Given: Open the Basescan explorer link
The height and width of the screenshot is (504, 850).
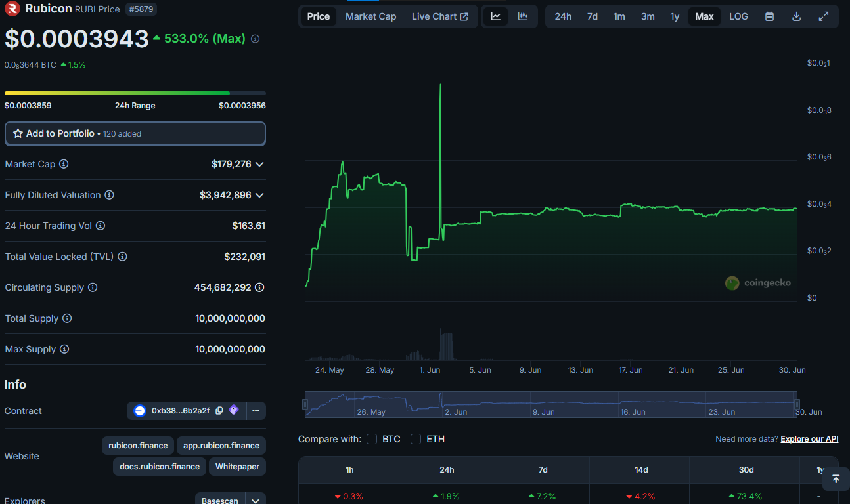Looking at the screenshot, I should 220,501.
